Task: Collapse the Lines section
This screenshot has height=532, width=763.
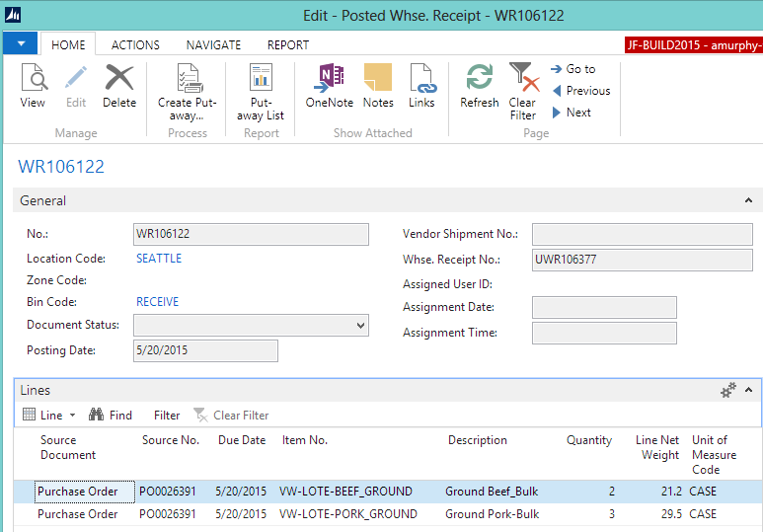Action: [748, 391]
